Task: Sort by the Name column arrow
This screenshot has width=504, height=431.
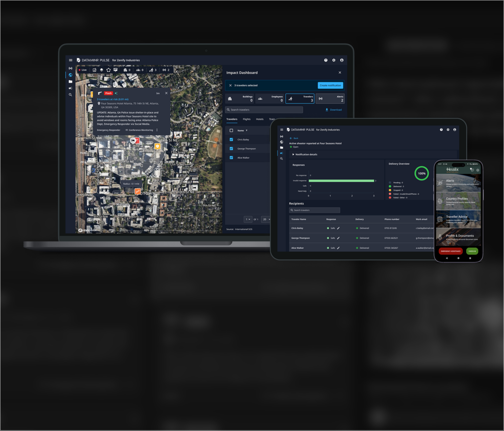Action: (x=247, y=131)
